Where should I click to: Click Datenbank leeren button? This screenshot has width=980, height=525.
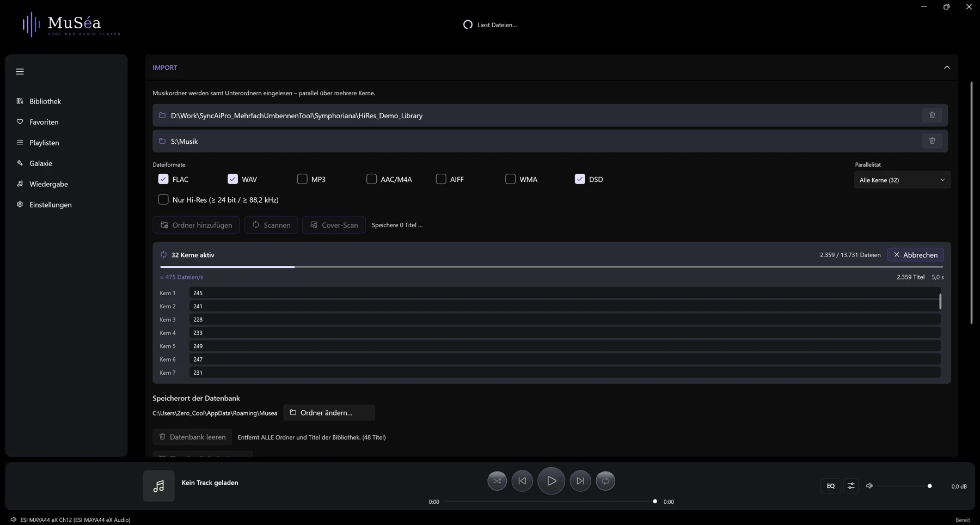(x=192, y=437)
